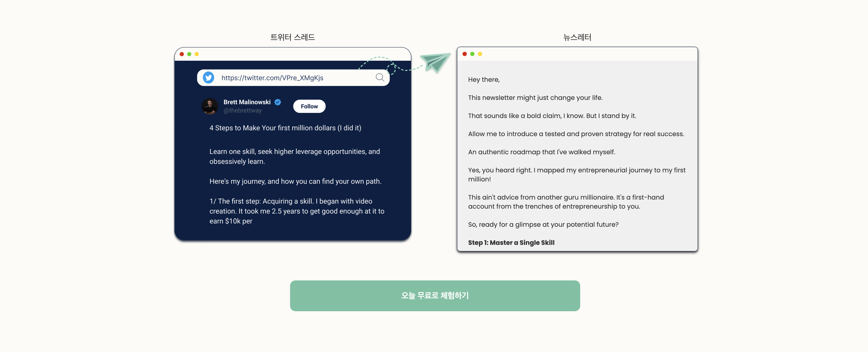Click the red close button on Twitter window
The image size is (868, 352).
182,54
